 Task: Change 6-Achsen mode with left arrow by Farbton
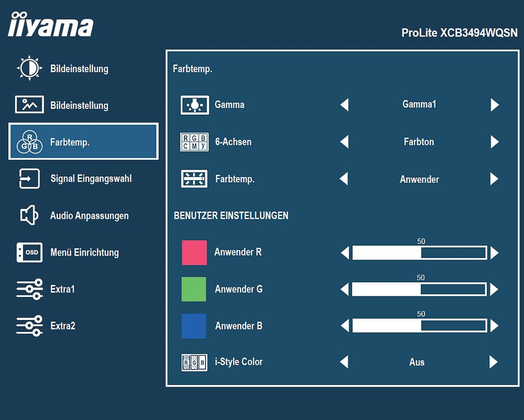click(344, 141)
